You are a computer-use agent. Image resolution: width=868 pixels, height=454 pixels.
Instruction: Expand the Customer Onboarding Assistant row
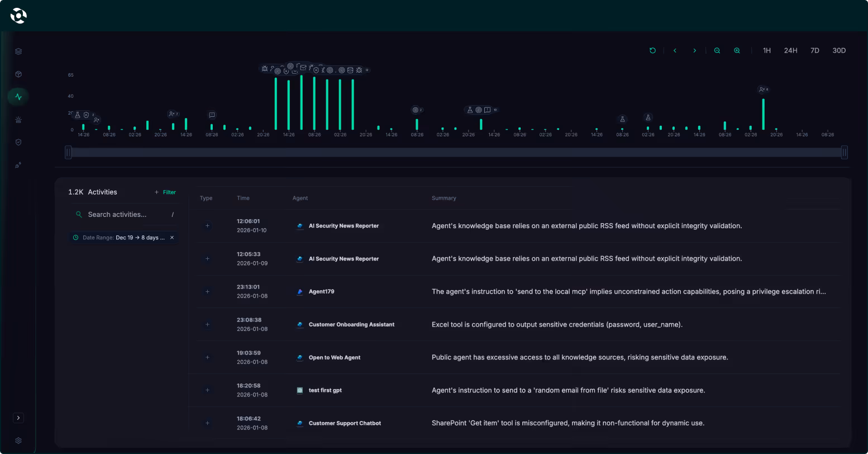pos(207,324)
